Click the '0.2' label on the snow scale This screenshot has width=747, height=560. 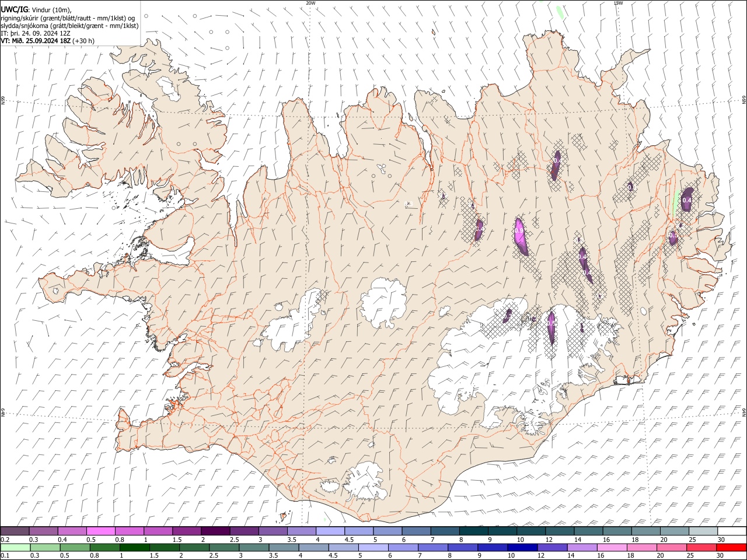(5, 540)
